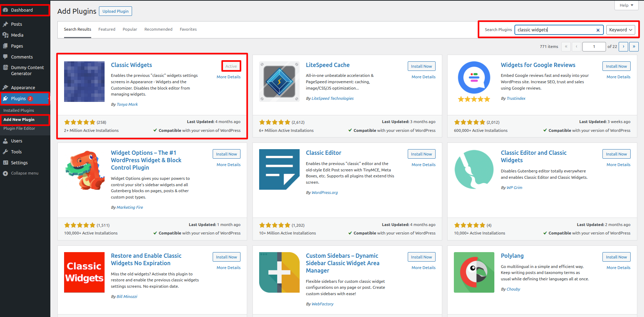644x317 pixels.
Task: Install Widgets for Google Reviews plugin
Action: coord(617,66)
